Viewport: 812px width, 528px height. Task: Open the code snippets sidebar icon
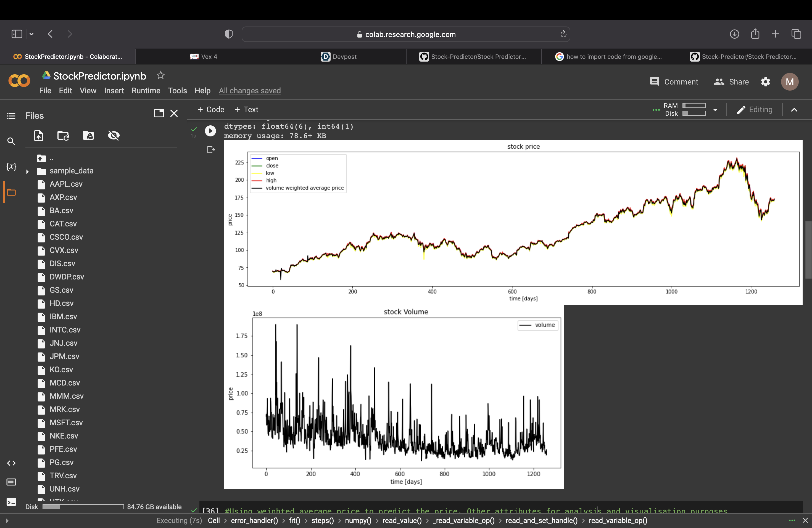tap(11, 463)
